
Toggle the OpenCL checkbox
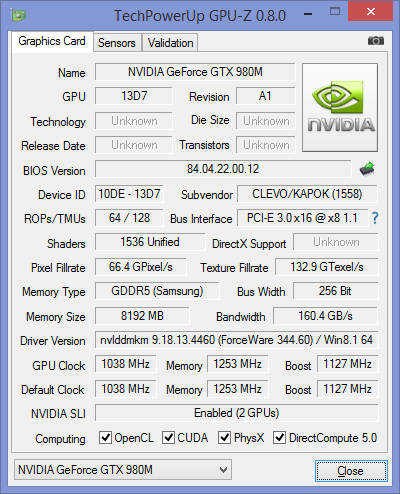(x=105, y=437)
